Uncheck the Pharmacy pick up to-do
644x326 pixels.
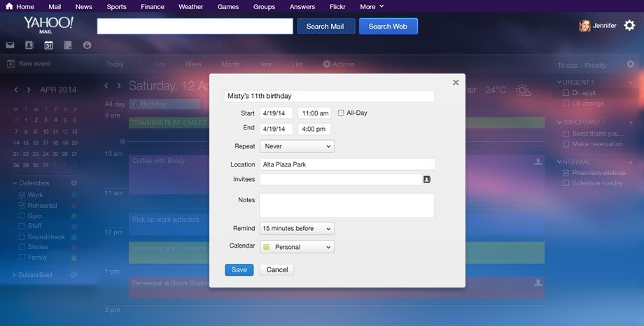point(566,173)
